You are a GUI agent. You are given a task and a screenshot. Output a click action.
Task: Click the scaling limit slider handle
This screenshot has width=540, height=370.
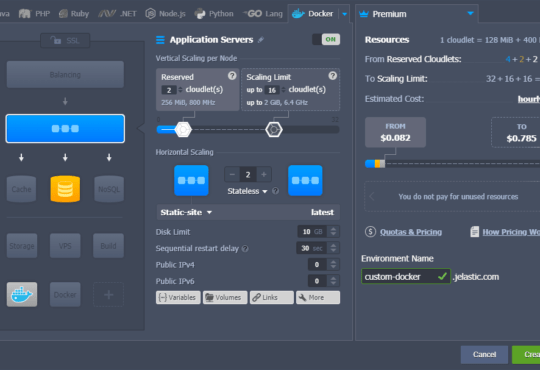click(274, 130)
